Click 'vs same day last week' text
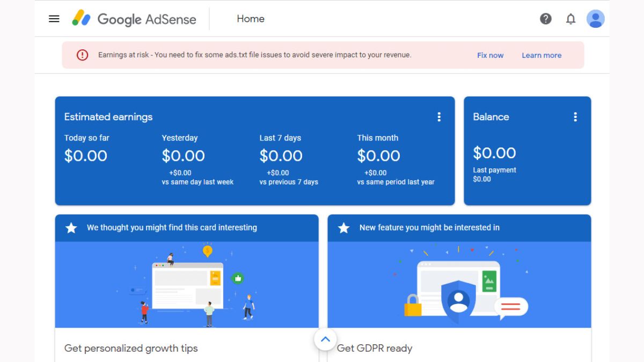 click(x=197, y=182)
